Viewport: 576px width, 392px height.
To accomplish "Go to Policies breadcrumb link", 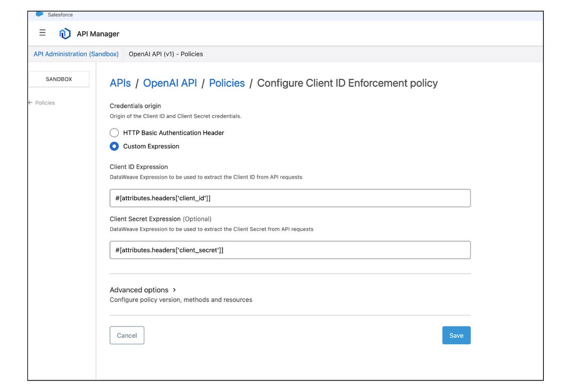I will point(227,83).
